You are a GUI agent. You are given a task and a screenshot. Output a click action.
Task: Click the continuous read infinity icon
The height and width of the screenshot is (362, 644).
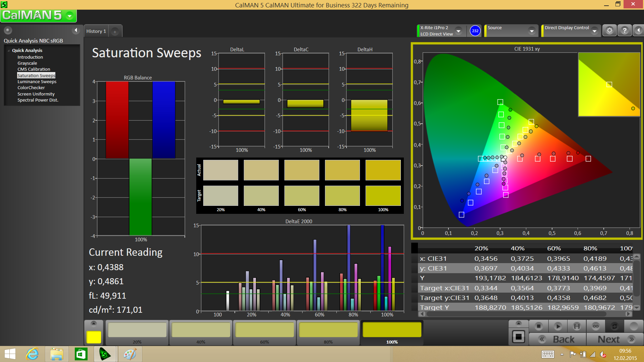pos(596,326)
